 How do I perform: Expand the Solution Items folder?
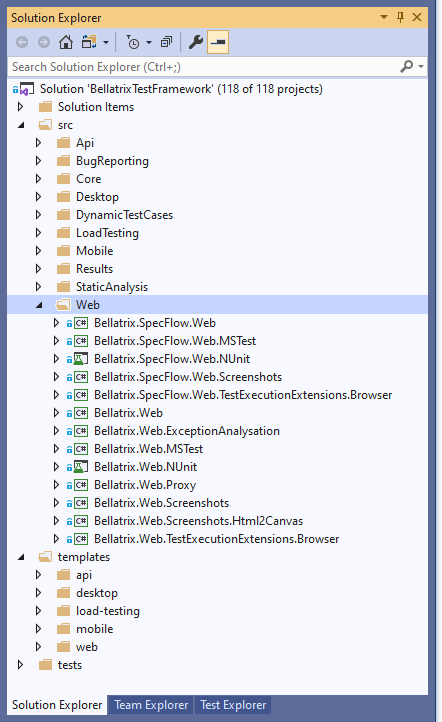(20, 107)
